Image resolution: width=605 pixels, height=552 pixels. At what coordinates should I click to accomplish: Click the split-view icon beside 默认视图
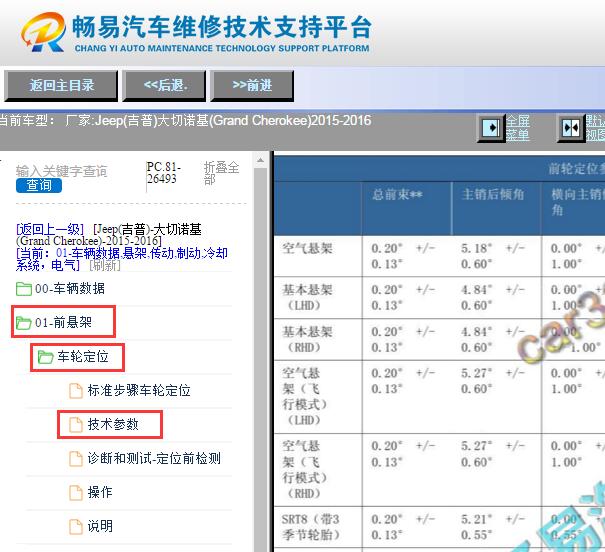(x=571, y=128)
